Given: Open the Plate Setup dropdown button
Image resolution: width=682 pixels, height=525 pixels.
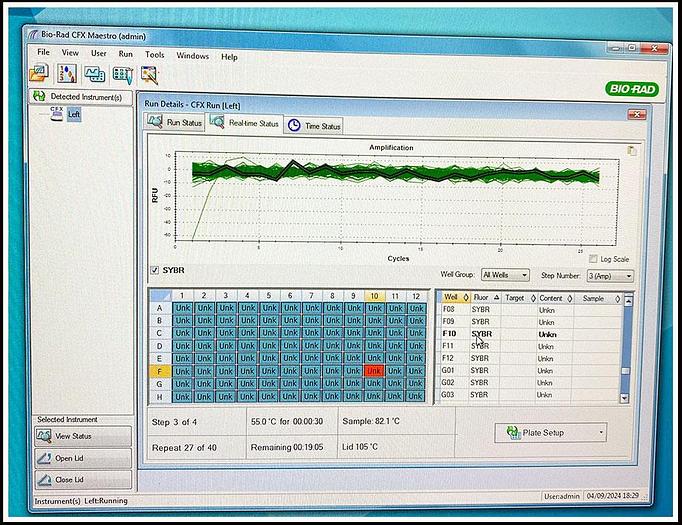Looking at the screenshot, I should (x=553, y=432).
